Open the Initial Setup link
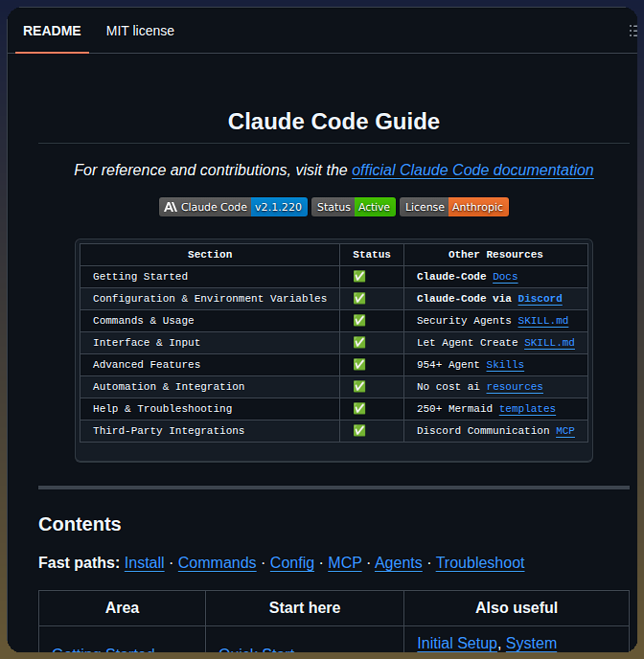The height and width of the screenshot is (659, 644). pyautogui.click(x=457, y=643)
